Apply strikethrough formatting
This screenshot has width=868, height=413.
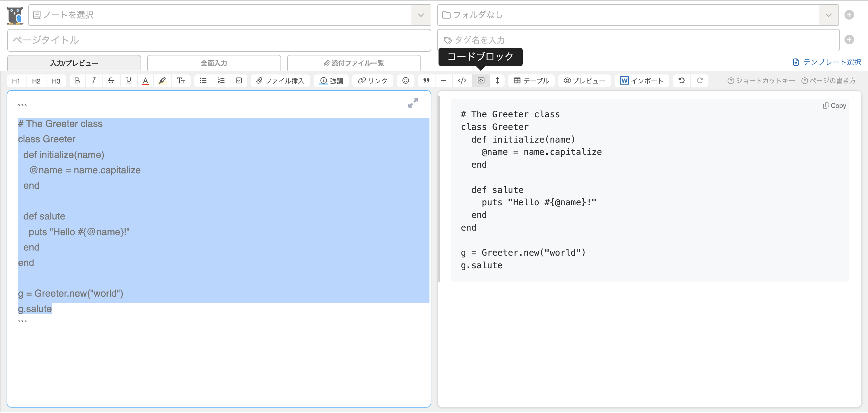click(x=111, y=80)
